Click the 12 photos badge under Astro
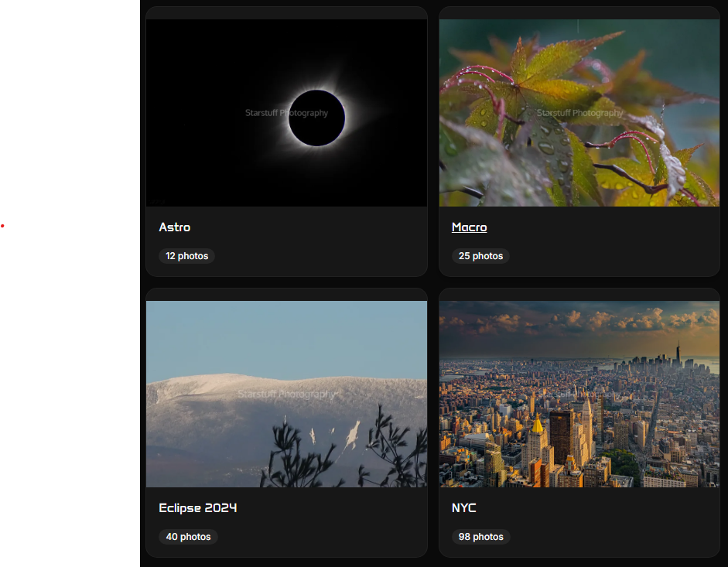The width and height of the screenshot is (728, 567). coord(186,255)
